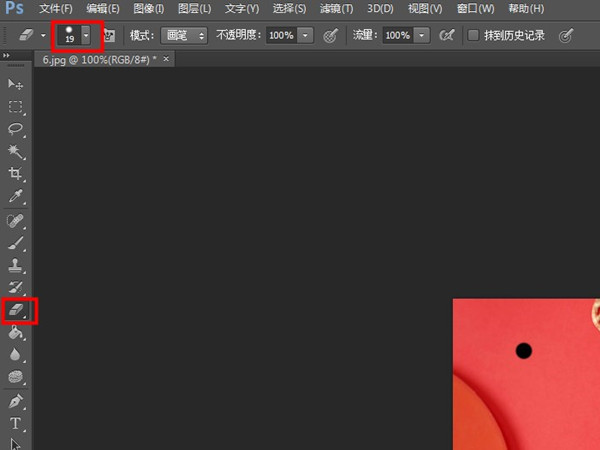
Task: Close the 6.jpg document tab
Action: [166, 59]
